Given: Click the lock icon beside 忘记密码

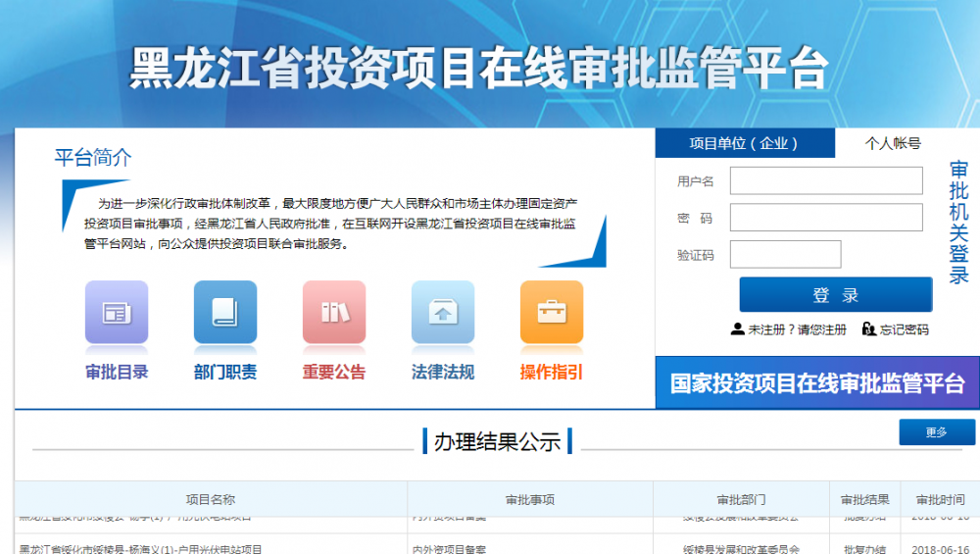Looking at the screenshot, I should click(868, 329).
